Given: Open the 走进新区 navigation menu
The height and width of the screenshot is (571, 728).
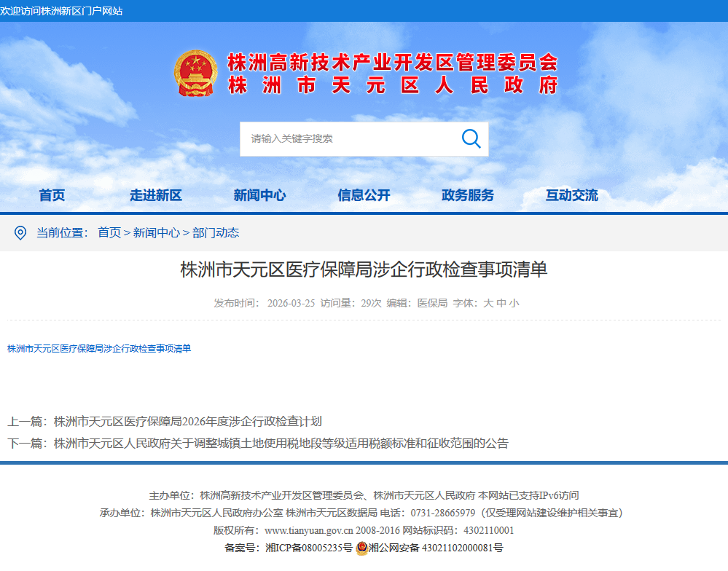Looking at the screenshot, I should click(x=156, y=195).
